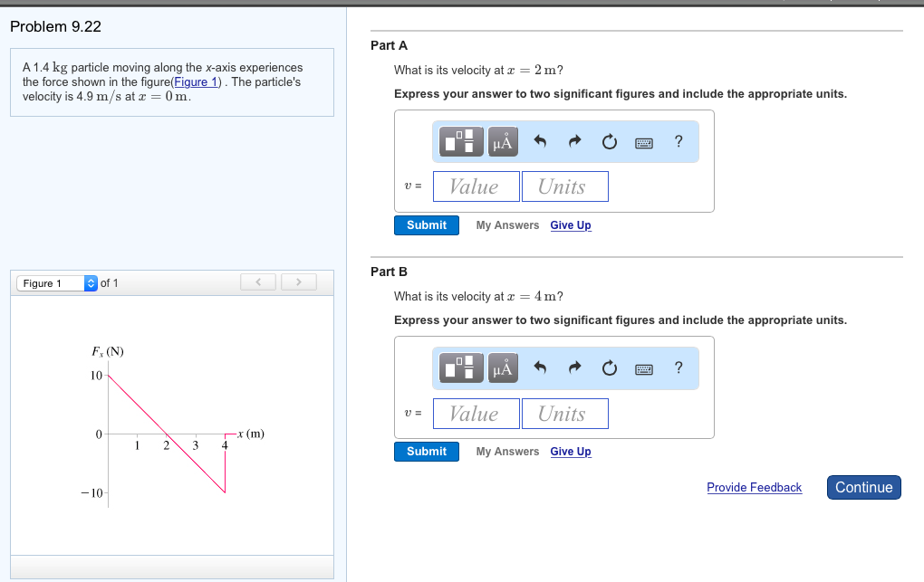The image size is (924, 582).
Task: Submit the Part B answer
Action: [426, 451]
